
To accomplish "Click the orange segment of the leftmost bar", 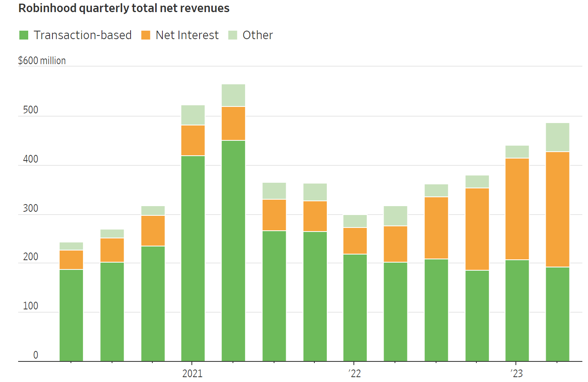I will point(71,260).
